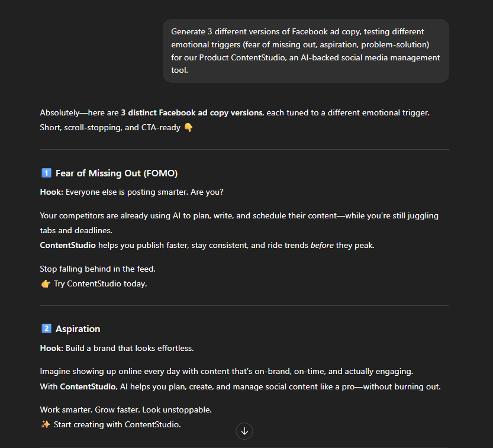Select the bold "3 distinct Facebook ad copy versions" text
The height and width of the screenshot is (448, 493).
tap(191, 112)
